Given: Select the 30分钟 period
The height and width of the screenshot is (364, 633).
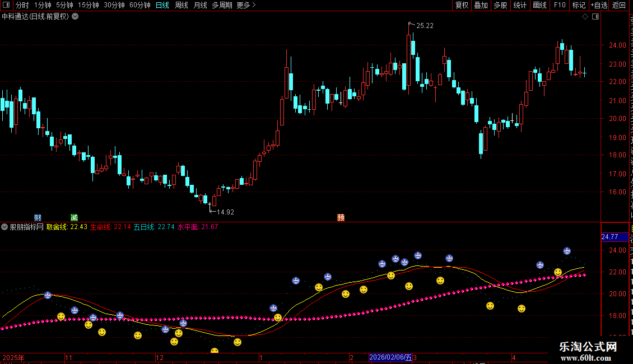Looking at the screenshot, I should [114, 5].
